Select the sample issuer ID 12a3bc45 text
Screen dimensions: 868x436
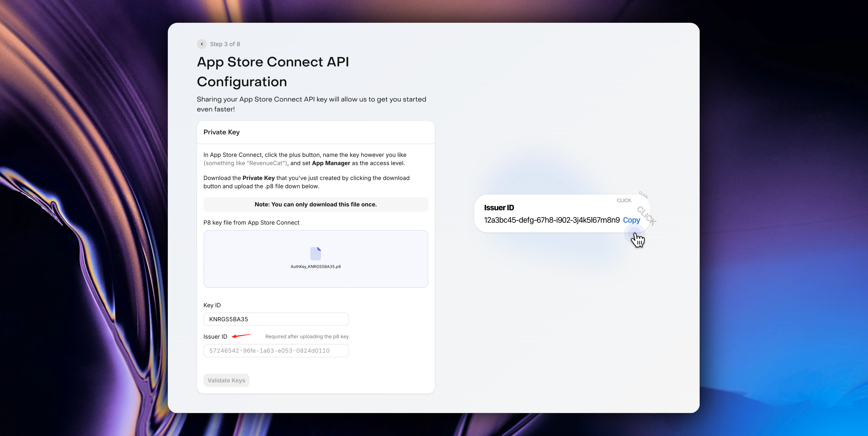pos(552,220)
